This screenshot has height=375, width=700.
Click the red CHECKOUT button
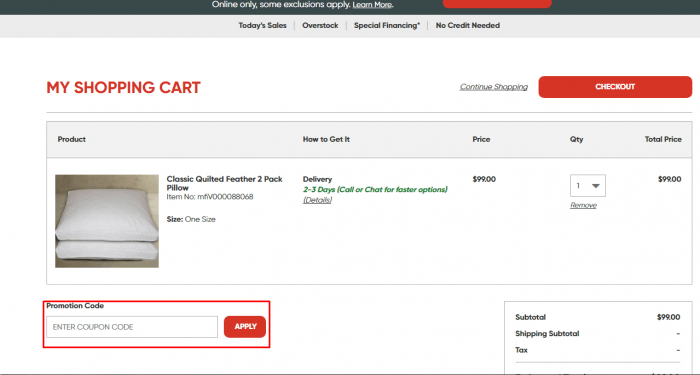[615, 87]
